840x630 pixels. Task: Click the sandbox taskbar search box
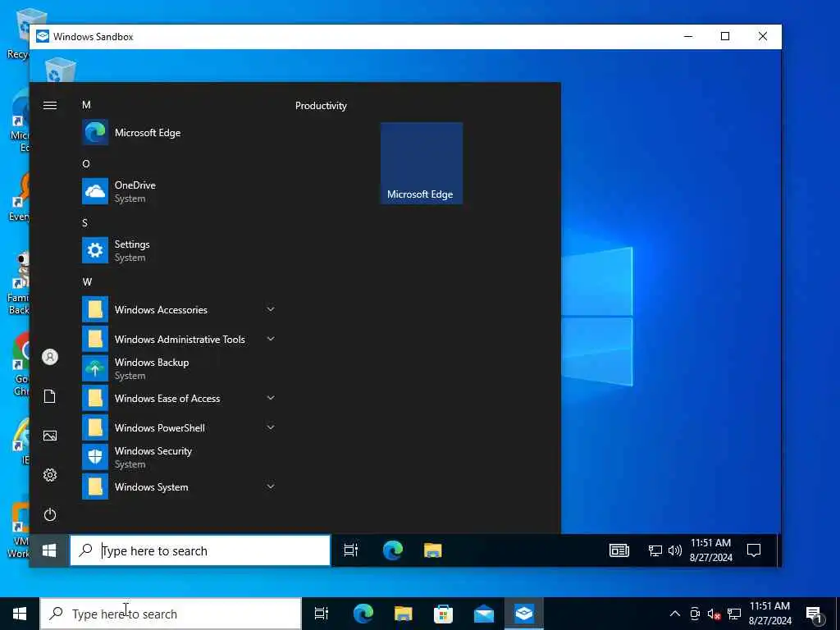pos(200,550)
